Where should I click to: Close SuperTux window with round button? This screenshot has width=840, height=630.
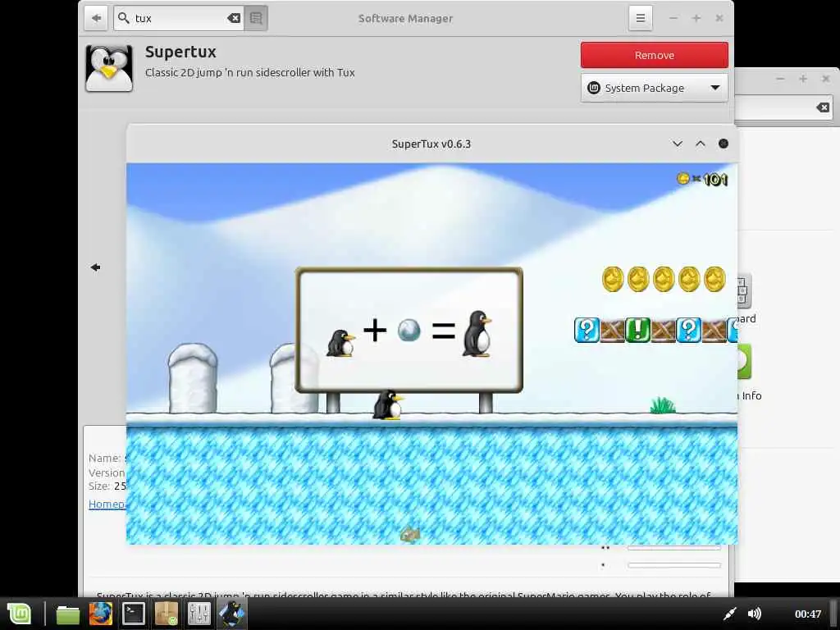tap(724, 144)
